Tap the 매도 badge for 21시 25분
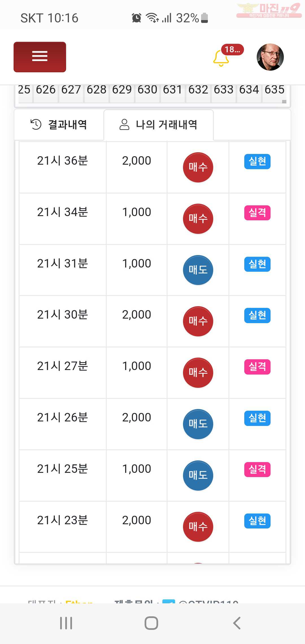This screenshot has width=305, height=644. pos(198,475)
